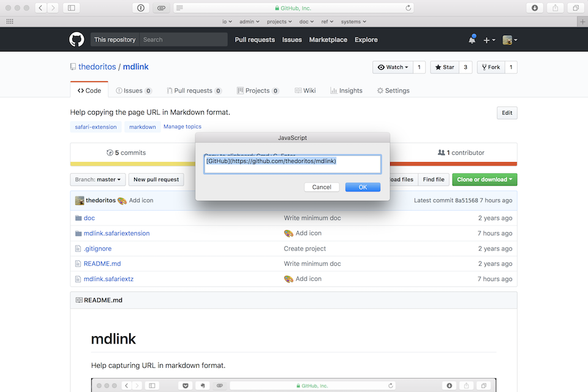
Task: Click the Find file button
Action: point(434,179)
